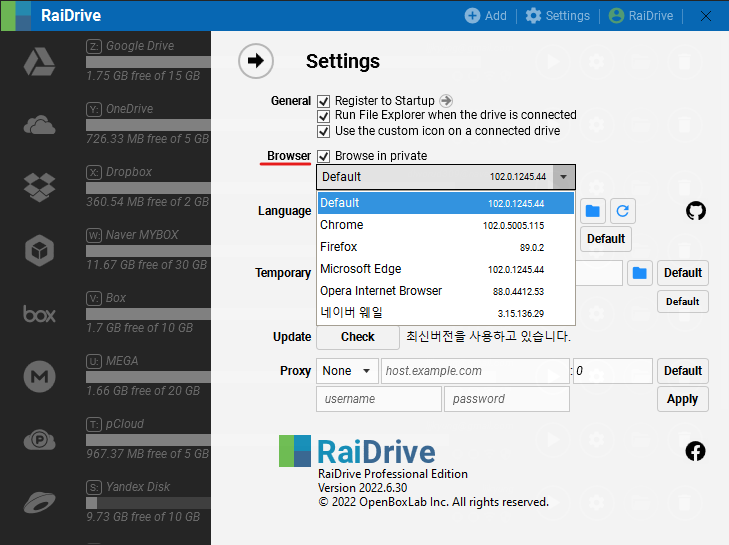Open the Facebook link icon
729x545 pixels.
click(x=696, y=451)
